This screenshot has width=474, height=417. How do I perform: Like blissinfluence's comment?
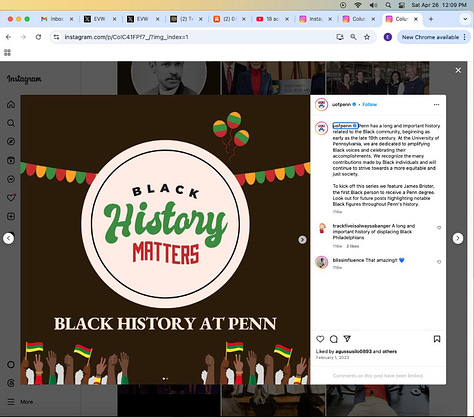[439, 262]
